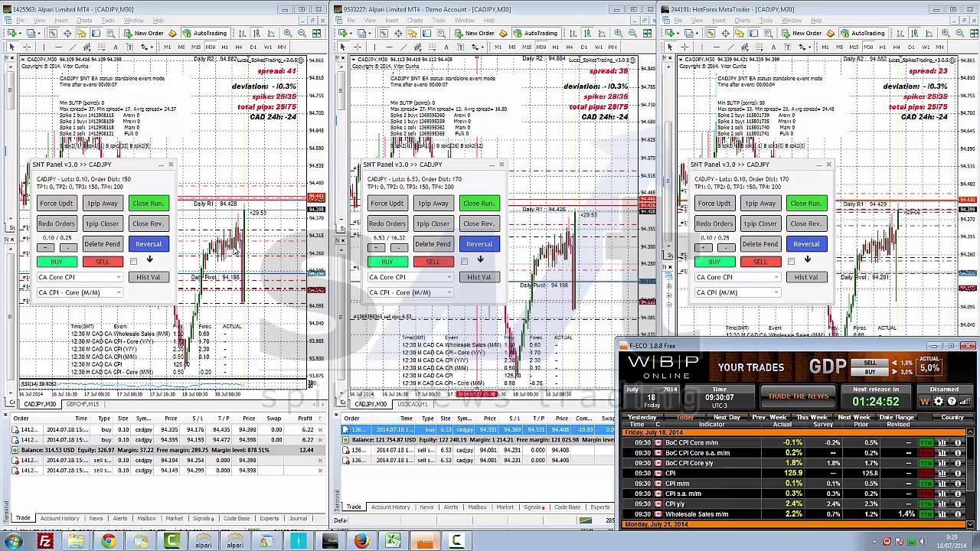This screenshot has width=980, height=551.
Task: Click the orange W icon in F-ECO
Action: coord(924,401)
